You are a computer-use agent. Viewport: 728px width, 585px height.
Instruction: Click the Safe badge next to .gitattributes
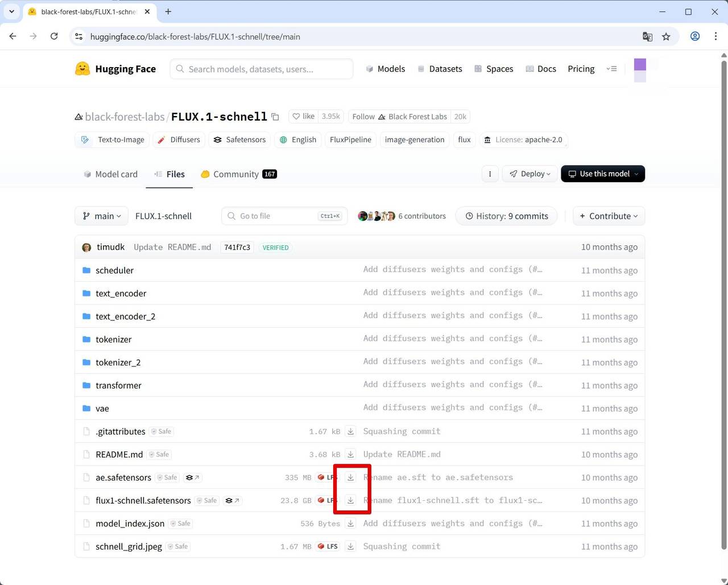point(162,431)
